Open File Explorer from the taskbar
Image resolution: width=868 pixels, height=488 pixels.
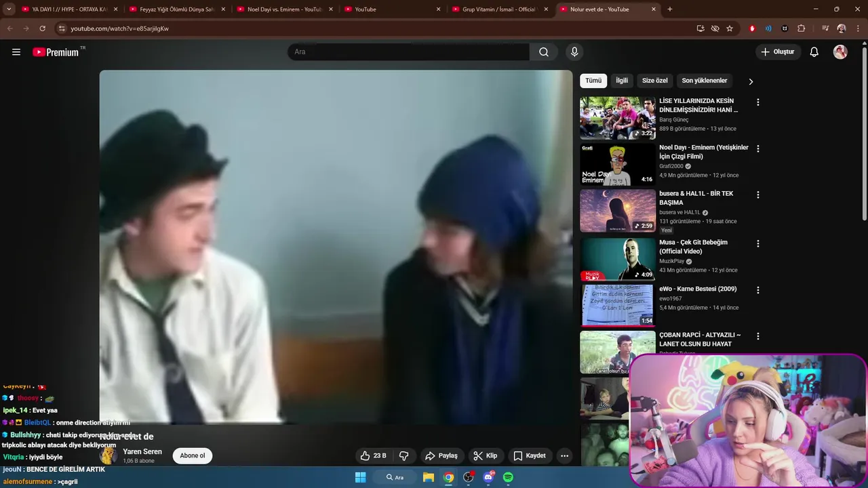(x=429, y=477)
